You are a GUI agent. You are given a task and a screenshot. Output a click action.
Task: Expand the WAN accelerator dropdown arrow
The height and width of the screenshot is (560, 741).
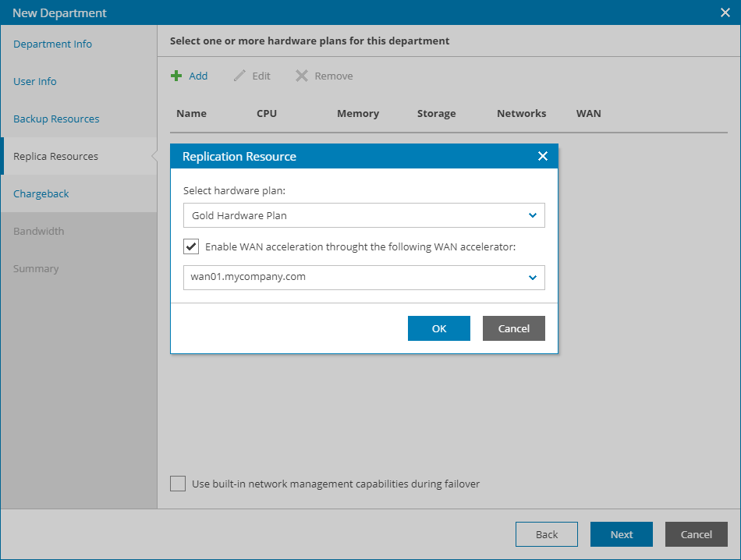533,277
